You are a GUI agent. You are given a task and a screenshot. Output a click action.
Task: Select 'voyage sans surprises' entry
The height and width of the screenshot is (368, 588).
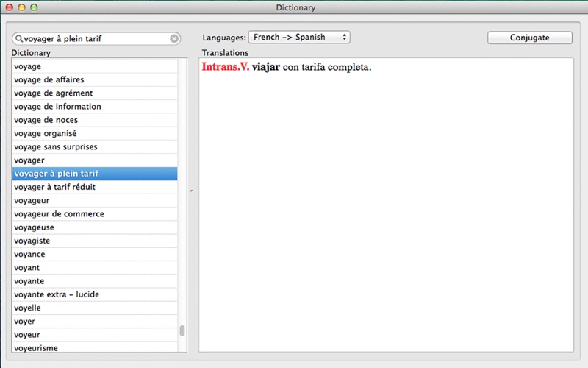tap(95, 146)
